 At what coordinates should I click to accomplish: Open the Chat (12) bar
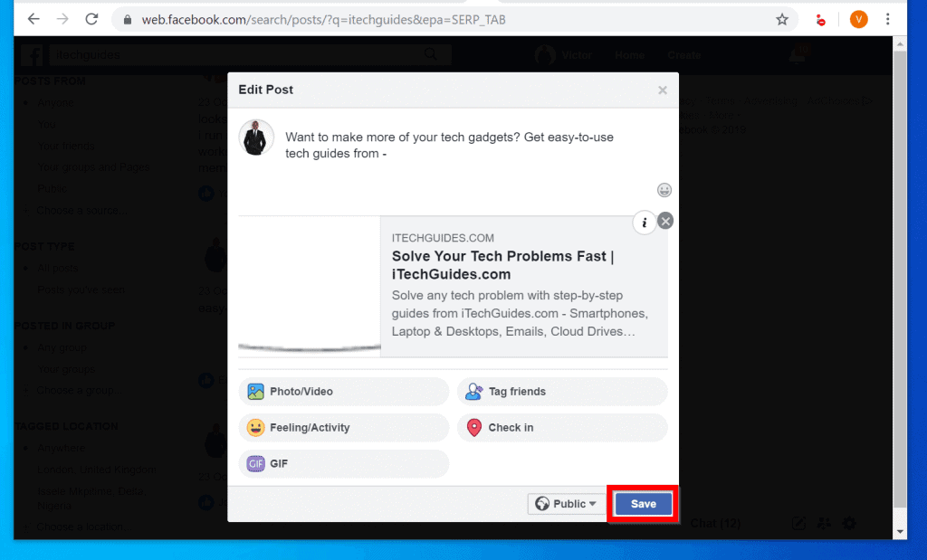click(715, 524)
